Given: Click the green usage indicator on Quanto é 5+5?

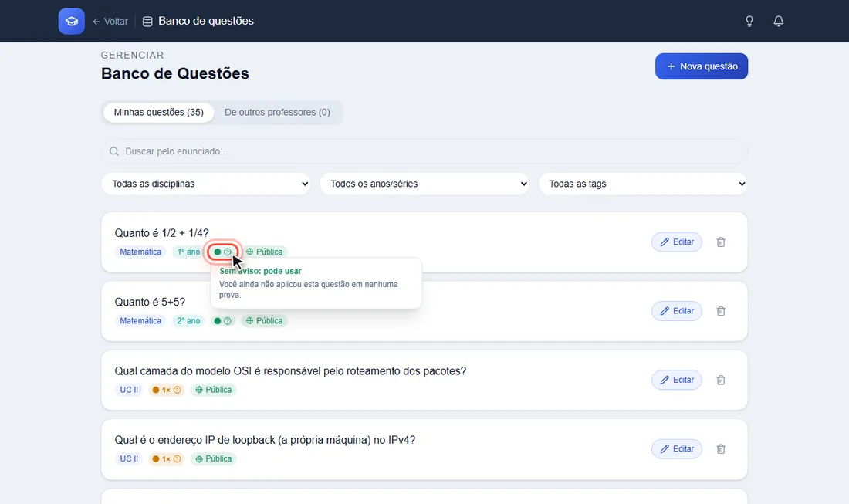Looking at the screenshot, I should 222,320.
